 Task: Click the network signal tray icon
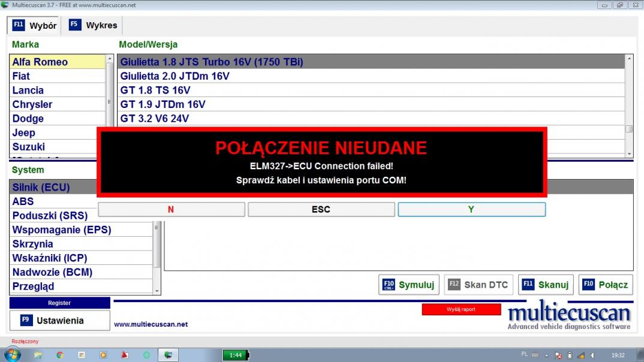(581, 355)
